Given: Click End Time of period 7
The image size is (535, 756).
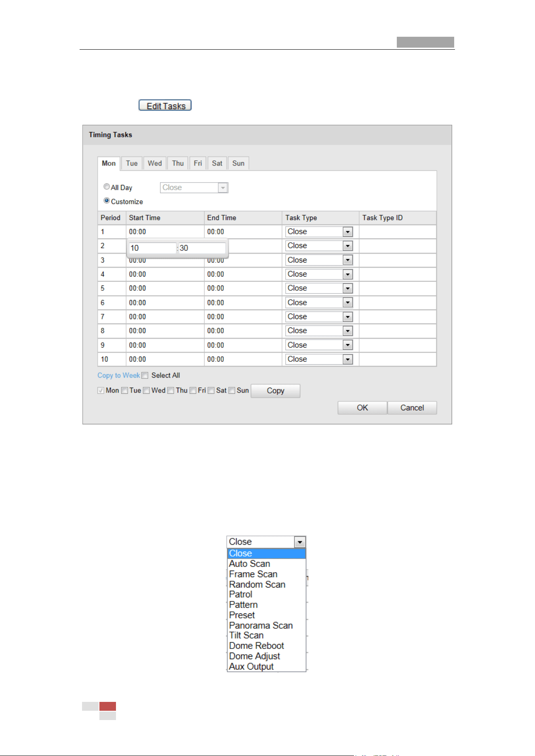Looking at the screenshot, I should (243, 317).
